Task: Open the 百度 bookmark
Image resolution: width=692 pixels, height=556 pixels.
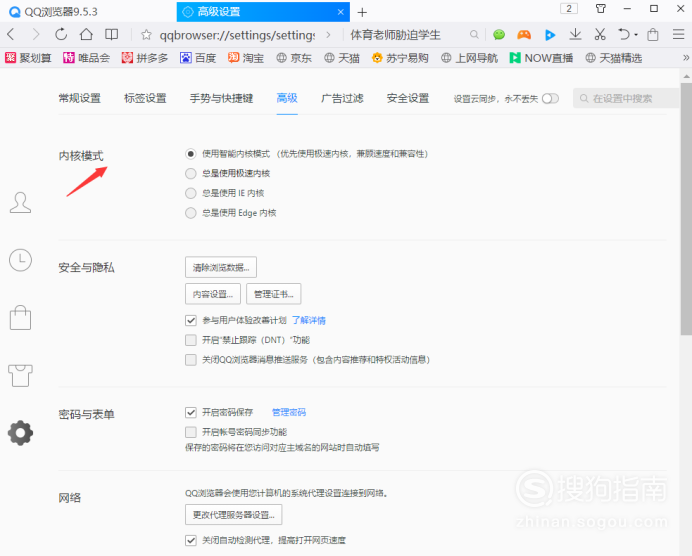Action: pos(198,58)
